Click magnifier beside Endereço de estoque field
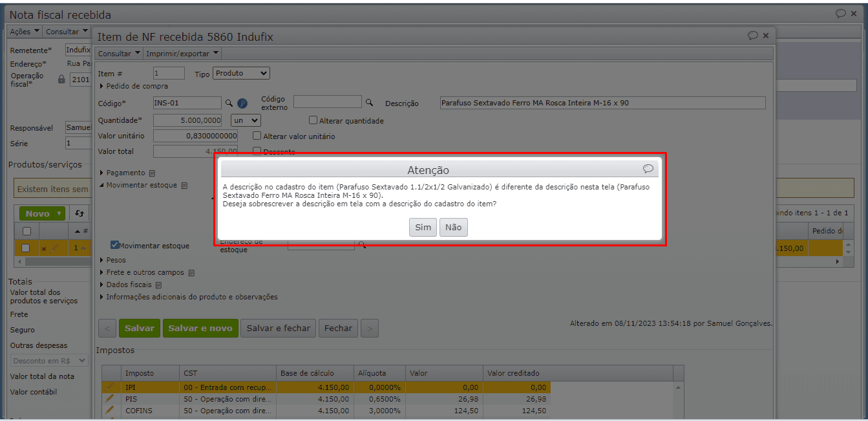Screen dimensions: 868x421 362,244
